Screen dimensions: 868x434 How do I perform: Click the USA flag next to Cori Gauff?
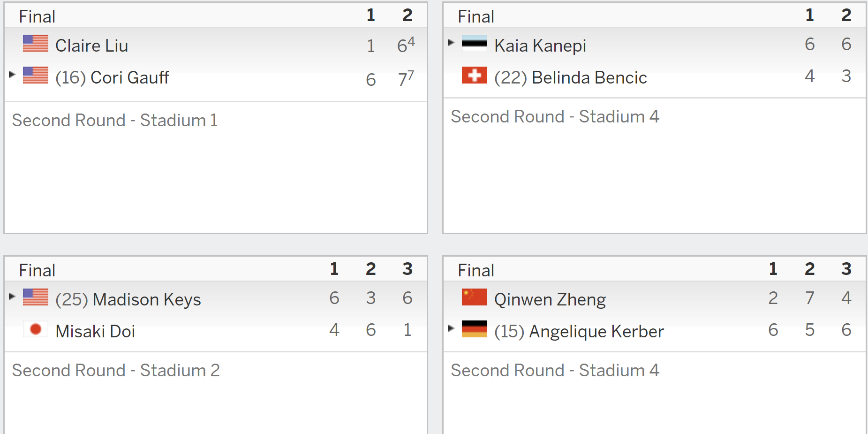pyautogui.click(x=36, y=75)
